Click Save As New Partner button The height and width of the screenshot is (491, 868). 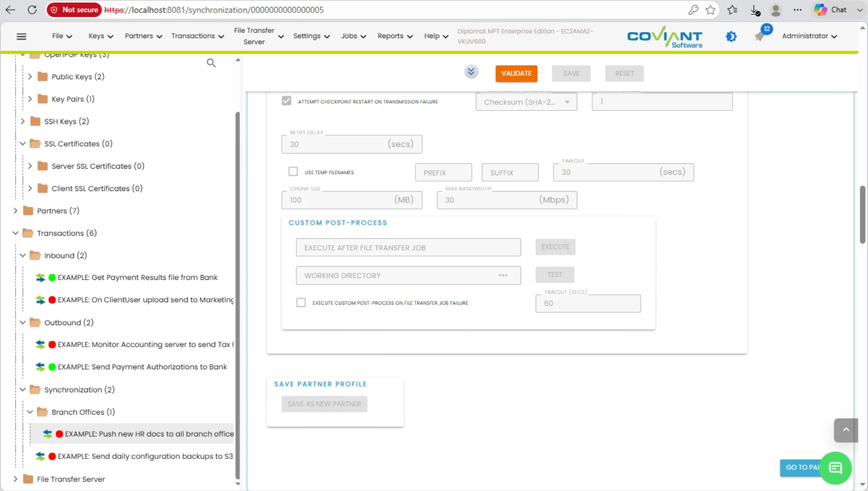(324, 404)
